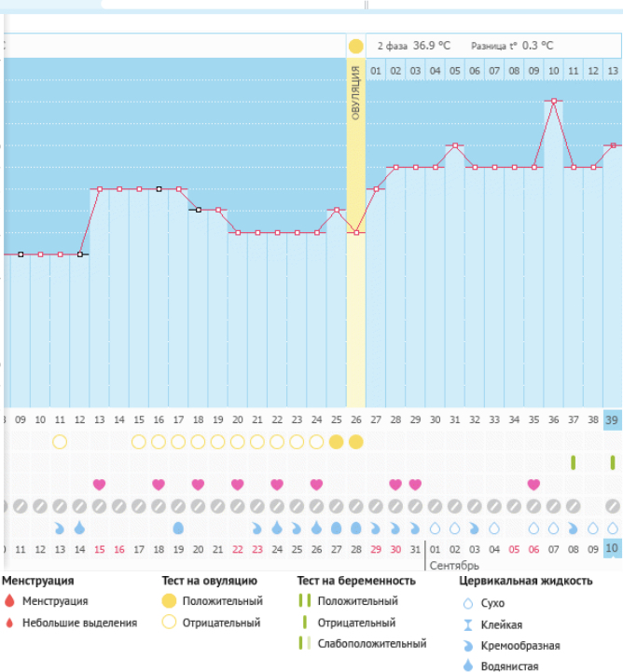The image size is (623, 672).
Task: Click the highlighted date 10 cell in September
Action: point(613,549)
